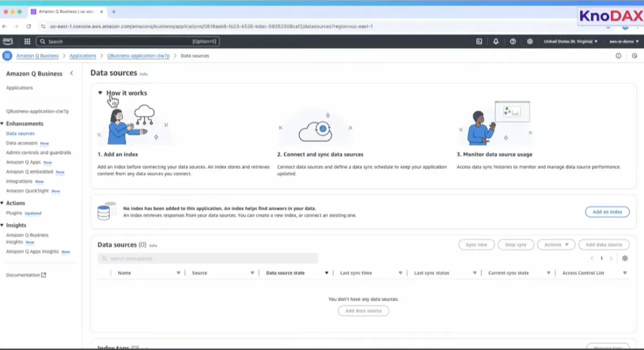View site information icon in address bar
The height and width of the screenshot is (350, 644).
click(x=43, y=27)
